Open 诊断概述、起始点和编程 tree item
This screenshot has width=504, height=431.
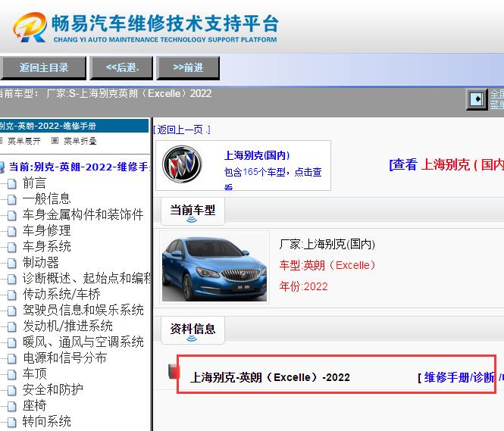pos(86,279)
